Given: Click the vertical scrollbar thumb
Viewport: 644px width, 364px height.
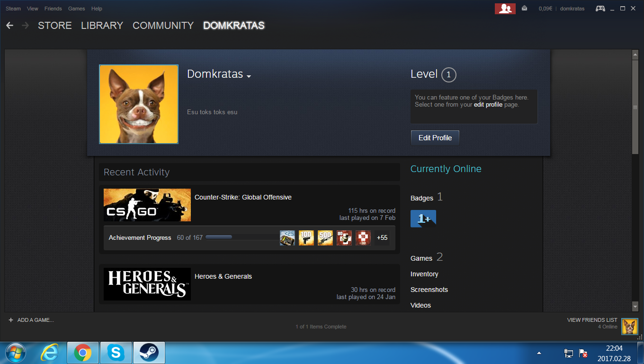Looking at the screenshot, I should tap(635, 107).
